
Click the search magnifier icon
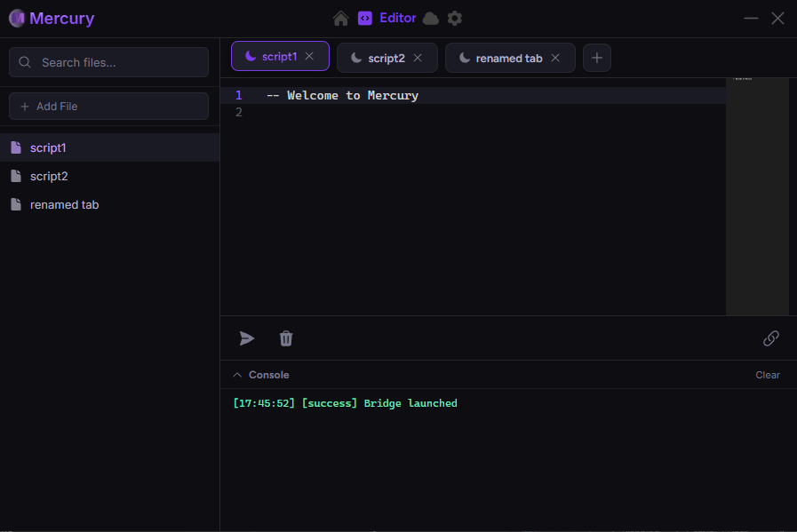[24, 62]
